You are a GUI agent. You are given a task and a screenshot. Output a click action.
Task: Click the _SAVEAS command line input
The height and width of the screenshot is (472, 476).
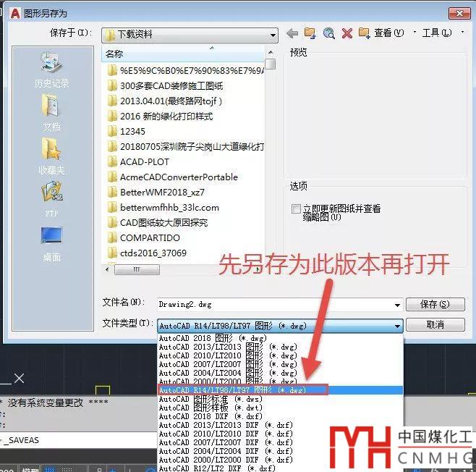click(x=79, y=440)
